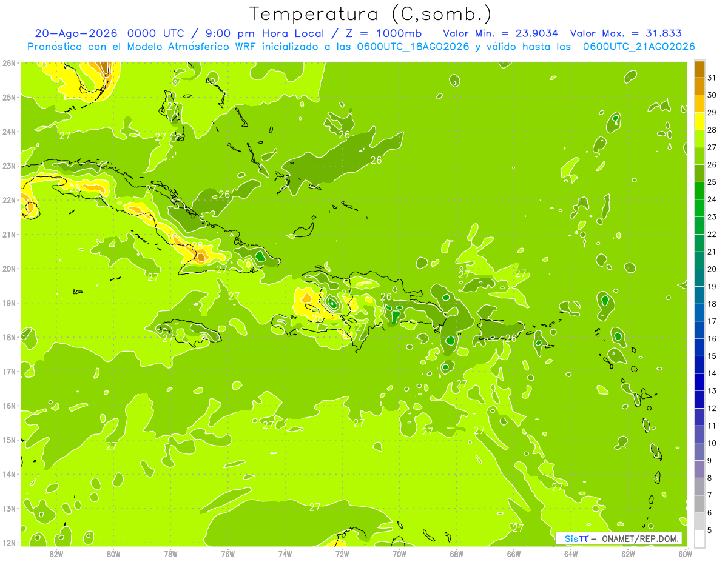
Task: Click the "62W" longitude axis label
Action: click(x=628, y=554)
